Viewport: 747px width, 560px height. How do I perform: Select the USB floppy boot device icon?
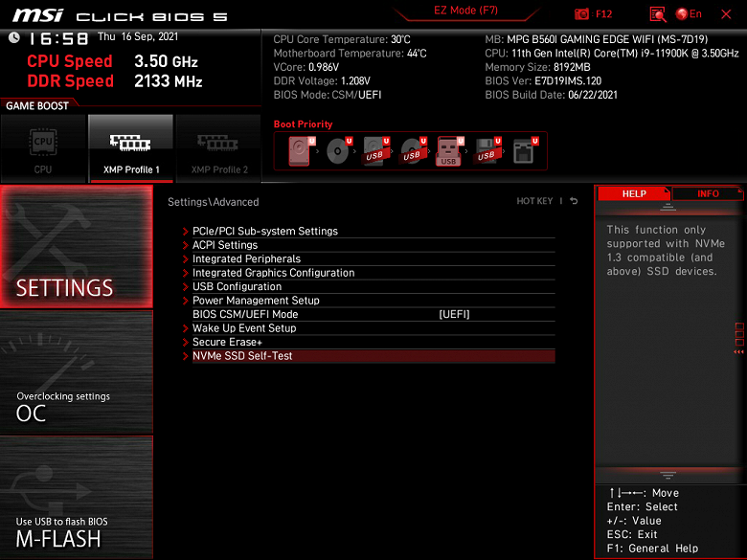tap(487, 151)
